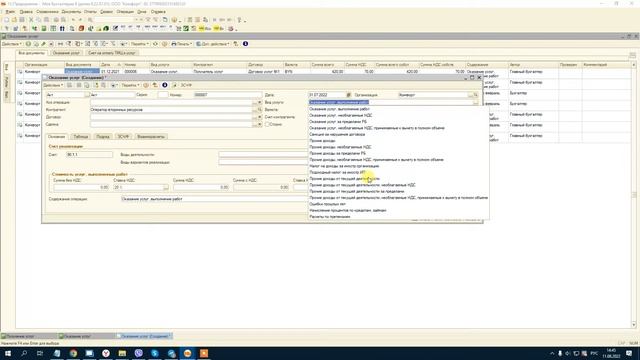Image resolution: width=640 pixels, height=360 pixels.
Task: Click the vertical scrollbar of document list
Action: pos(633,194)
